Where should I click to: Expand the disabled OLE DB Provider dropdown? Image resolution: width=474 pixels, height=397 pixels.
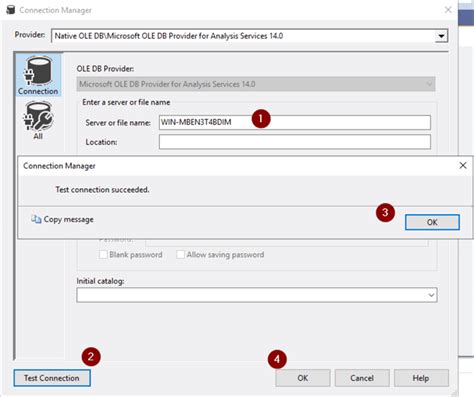(x=429, y=84)
